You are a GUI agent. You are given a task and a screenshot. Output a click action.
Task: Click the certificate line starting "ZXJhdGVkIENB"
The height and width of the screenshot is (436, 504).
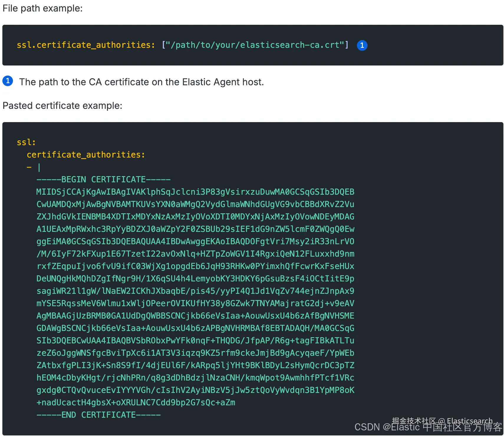coord(195,217)
